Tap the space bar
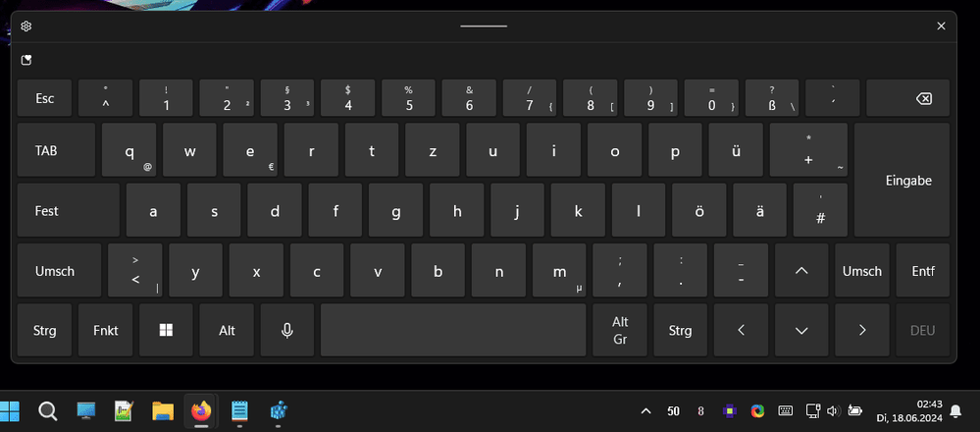Screen dimensions: 980x432 (x=453, y=330)
